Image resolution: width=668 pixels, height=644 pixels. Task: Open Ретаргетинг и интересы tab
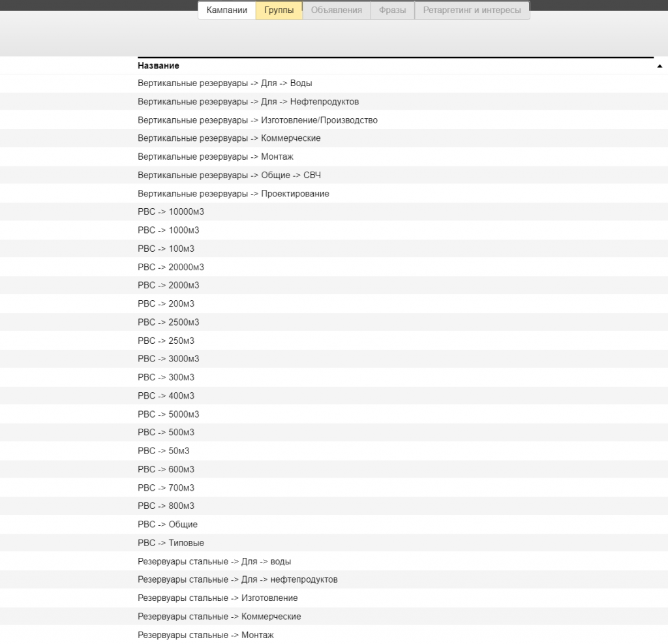(472, 10)
